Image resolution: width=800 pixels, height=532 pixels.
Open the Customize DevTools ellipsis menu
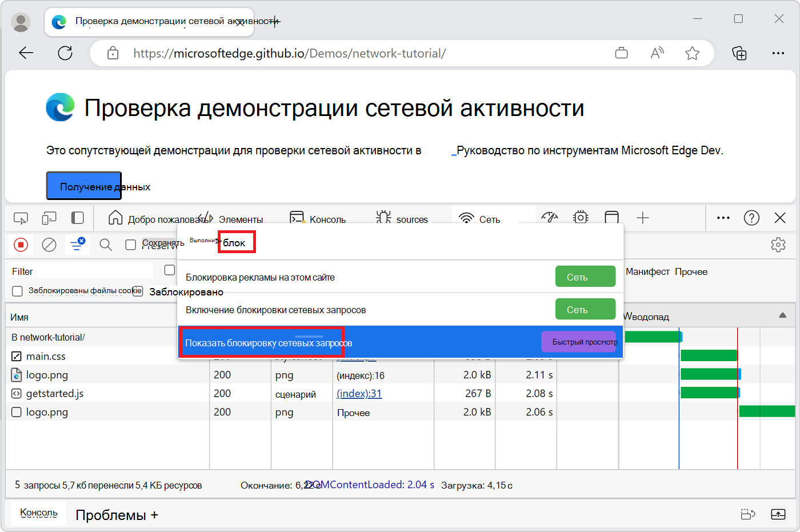click(x=723, y=218)
